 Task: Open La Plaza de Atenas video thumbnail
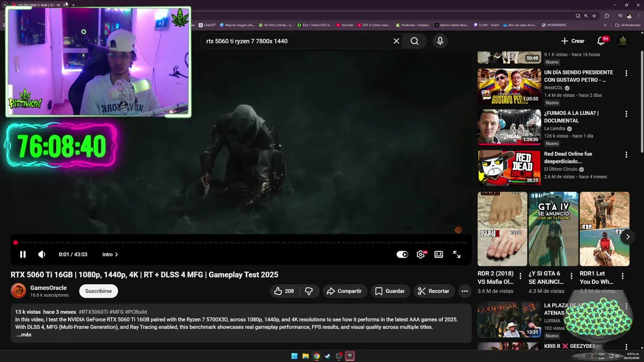509,319
